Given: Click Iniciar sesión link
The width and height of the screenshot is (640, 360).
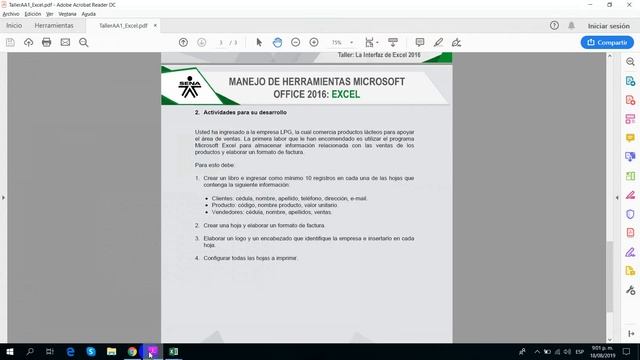Looking at the screenshot, I should pyautogui.click(x=609, y=26).
